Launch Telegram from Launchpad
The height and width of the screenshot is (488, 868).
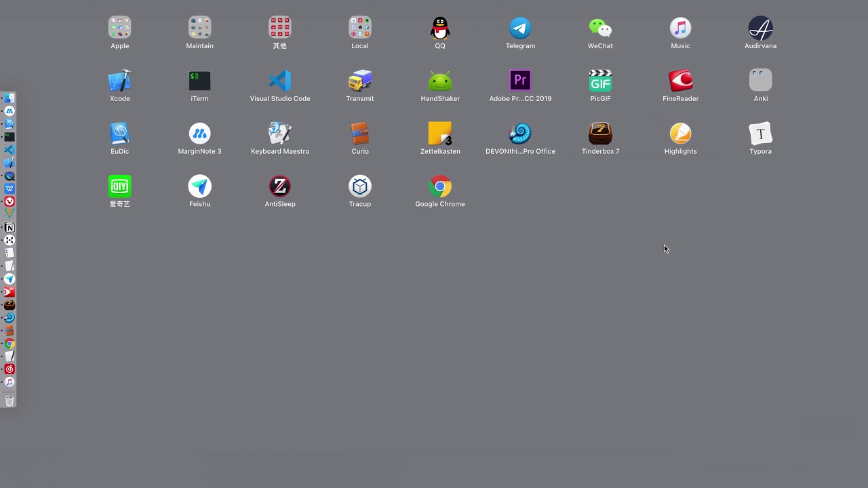pyautogui.click(x=520, y=28)
